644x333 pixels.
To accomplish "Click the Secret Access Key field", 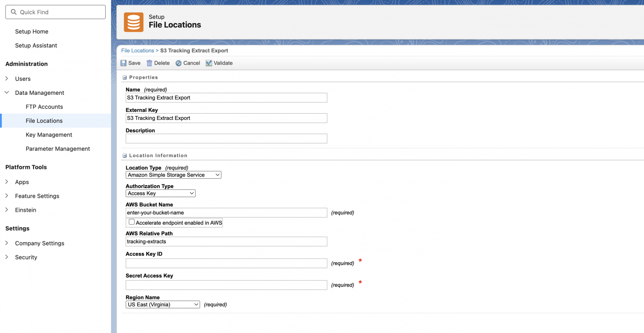I will pyautogui.click(x=226, y=285).
